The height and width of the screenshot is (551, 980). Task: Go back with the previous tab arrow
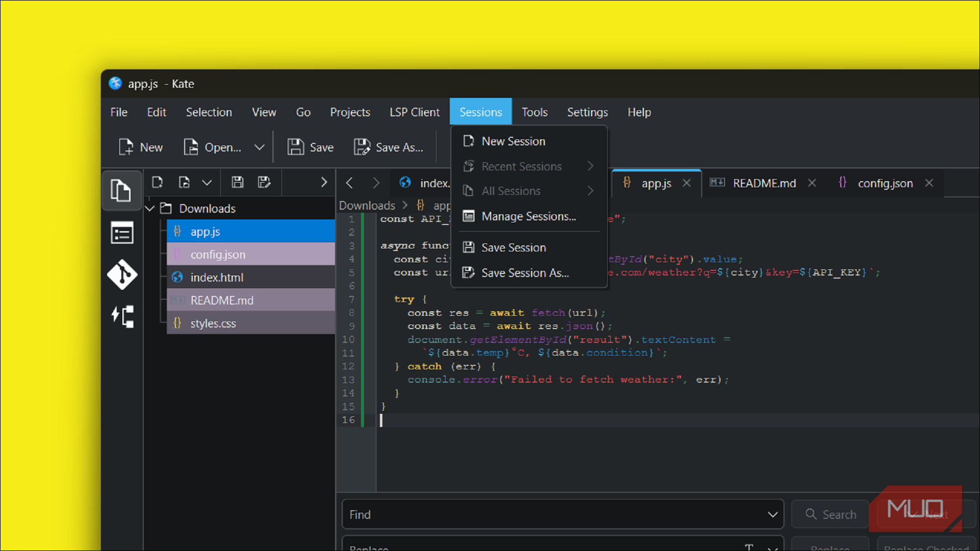pyautogui.click(x=349, y=183)
